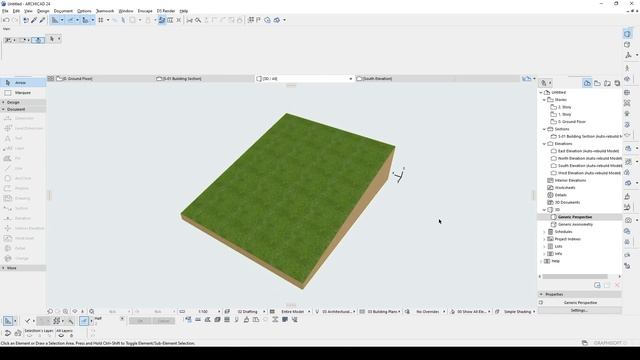Select 3D Documents in Navigator tree
The image size is (640, 360).
[x=567, y=202]
